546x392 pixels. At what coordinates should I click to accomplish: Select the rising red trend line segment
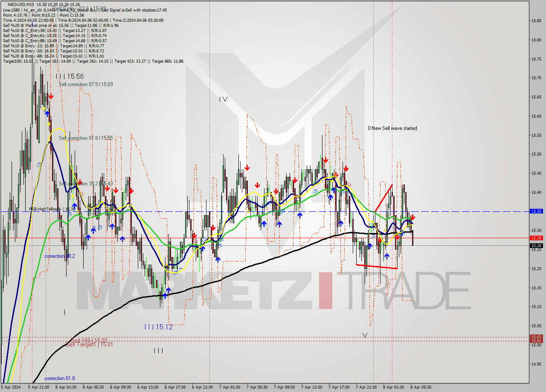pyautogui.click(x=383, y=198)
